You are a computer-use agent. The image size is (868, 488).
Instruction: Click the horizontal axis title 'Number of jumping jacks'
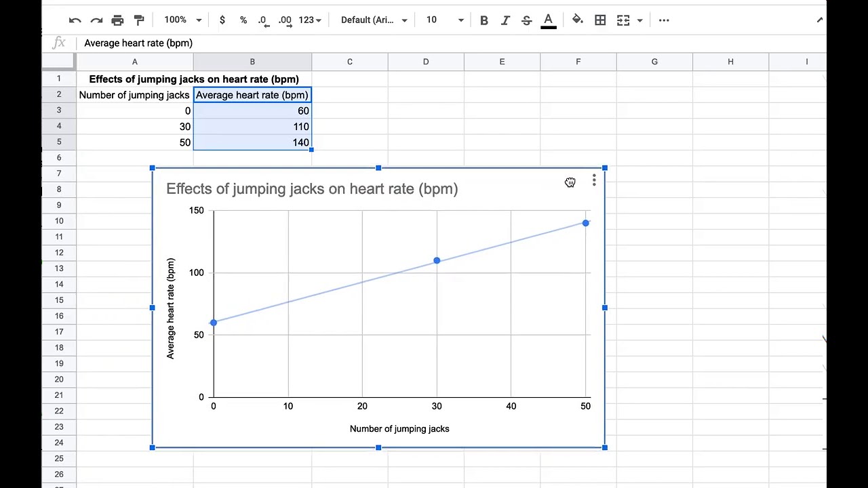[x=399, y=429]
